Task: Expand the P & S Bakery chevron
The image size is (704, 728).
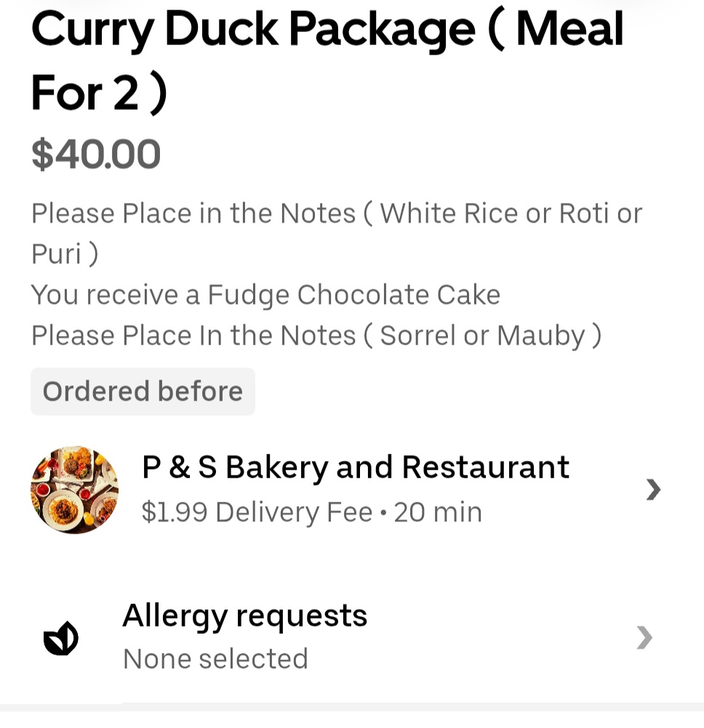Action: click(x=653, y=489)
